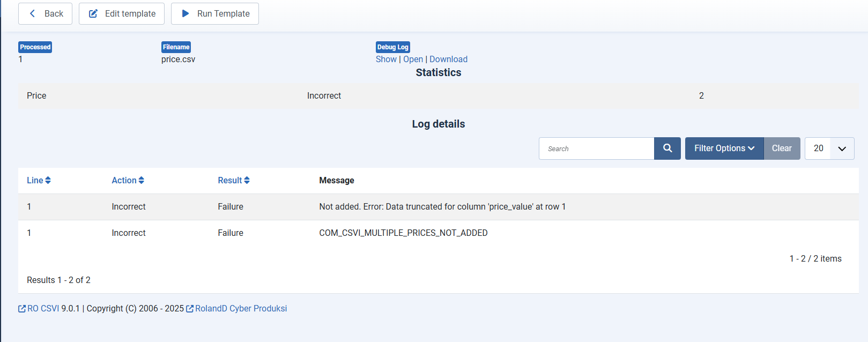
Task: Select the 'Data truncated' error log row
Action: click(442, 207)
